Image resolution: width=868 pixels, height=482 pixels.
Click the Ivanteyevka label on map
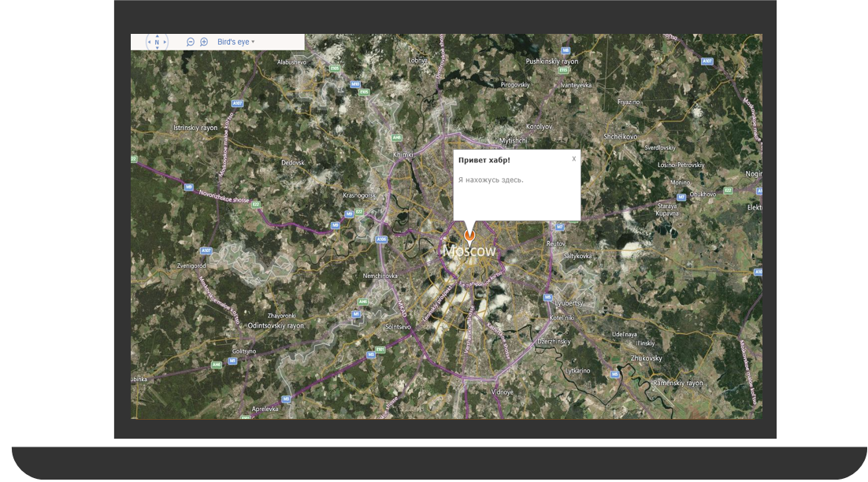tap(576, 85)
